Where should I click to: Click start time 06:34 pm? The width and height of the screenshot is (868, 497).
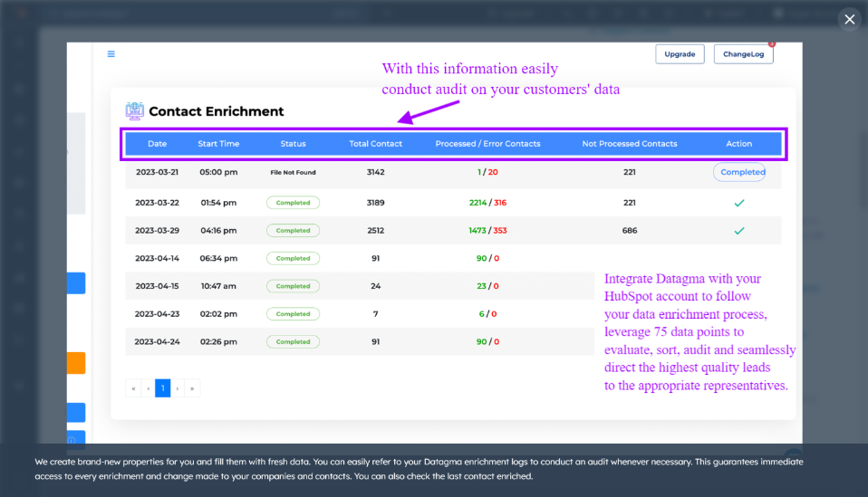pyautogui.click(x=218, y=258)
